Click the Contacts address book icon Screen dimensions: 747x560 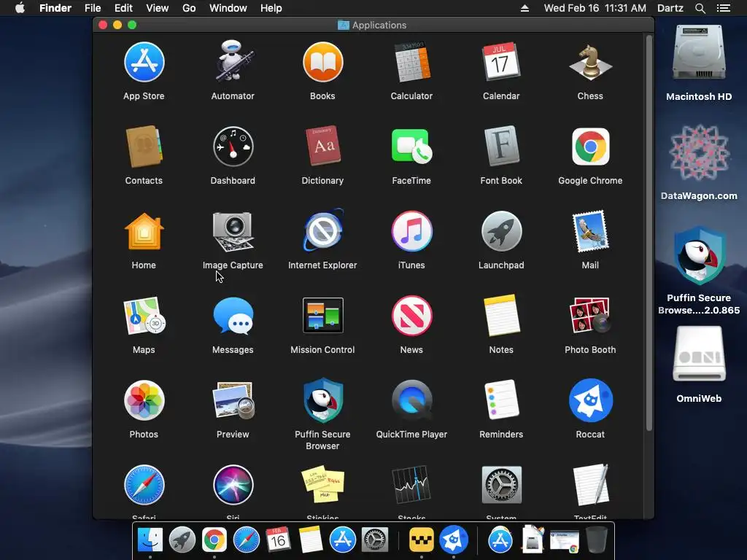point(144,147)
